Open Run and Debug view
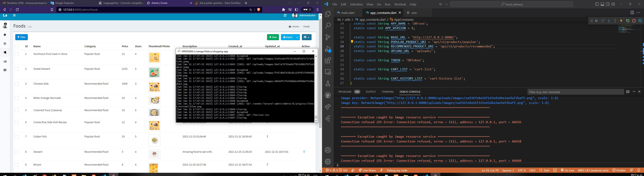 point(328,49)
